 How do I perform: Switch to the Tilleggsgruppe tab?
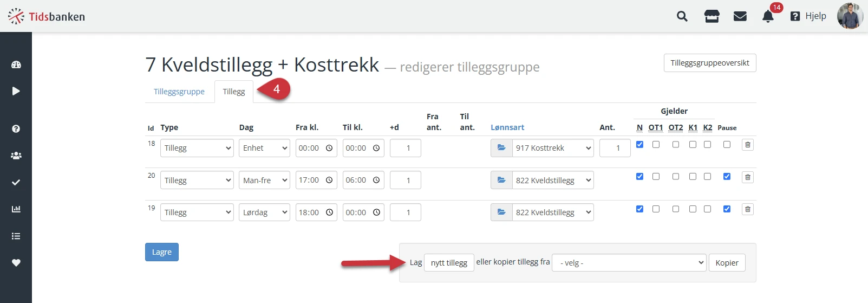coord(179,92)
